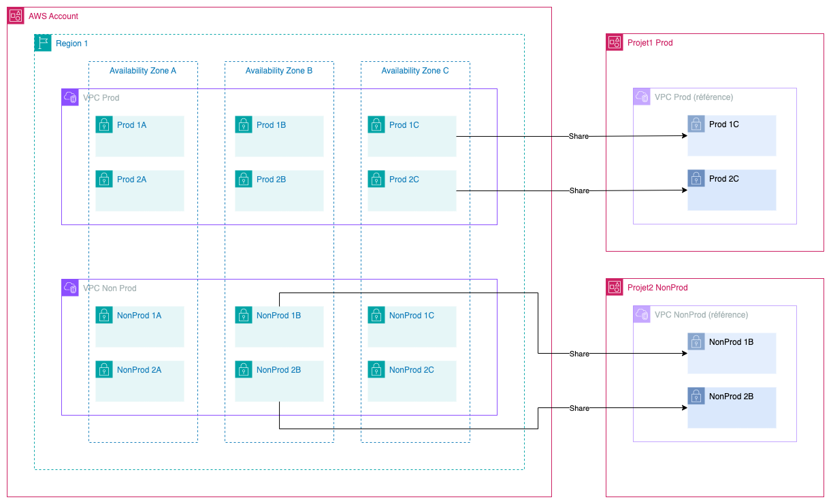Select the NonProd 1C subnet label

coord(412,316)
